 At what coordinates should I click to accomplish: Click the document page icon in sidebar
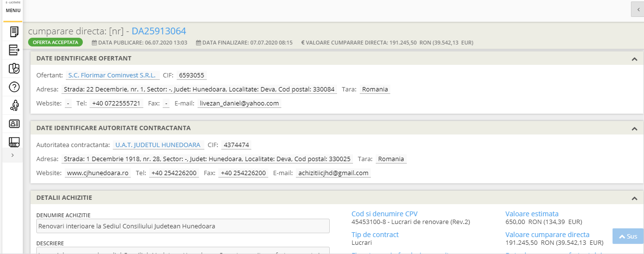pos(14,32)
